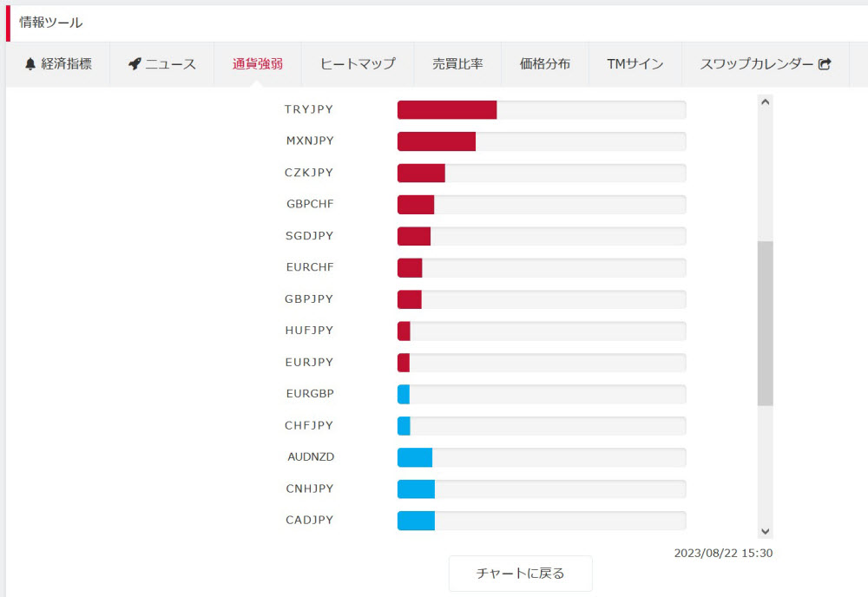Click the チャートに戻る button

click(520, 574)
